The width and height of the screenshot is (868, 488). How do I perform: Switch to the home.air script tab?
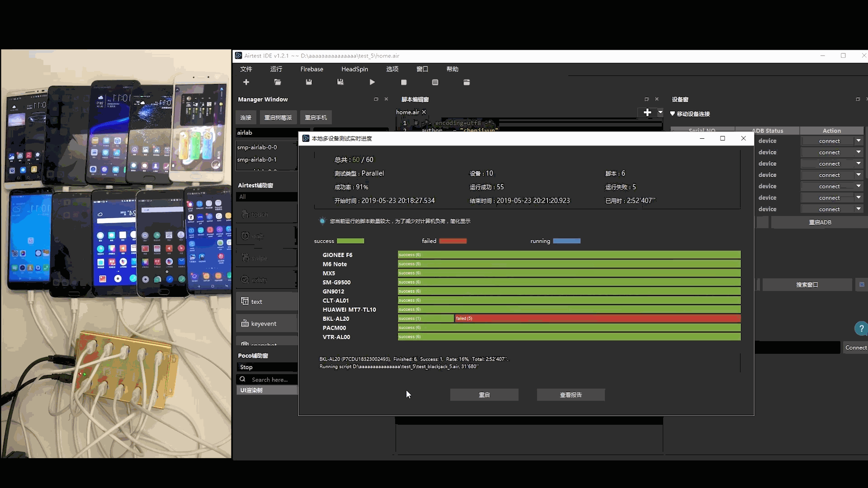407,112
